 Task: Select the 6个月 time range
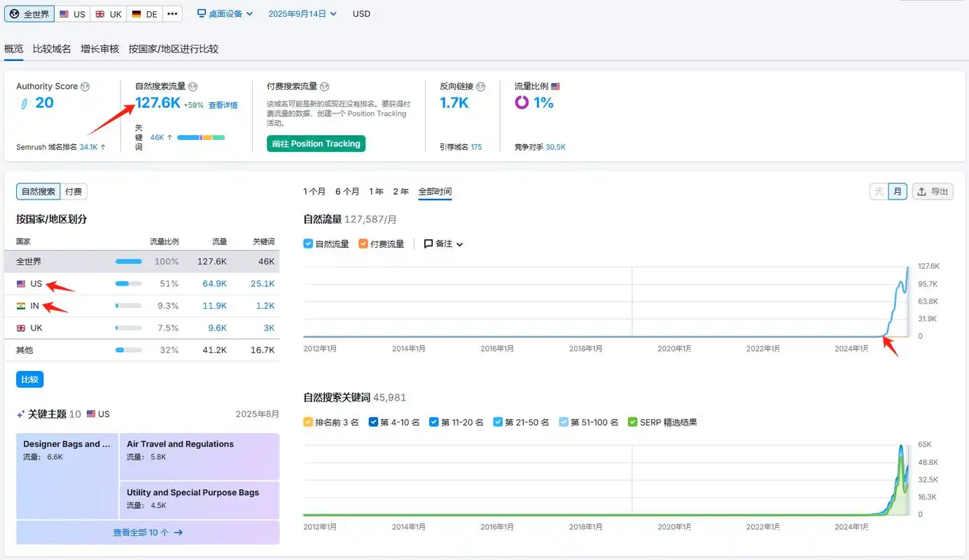point(347,190)
